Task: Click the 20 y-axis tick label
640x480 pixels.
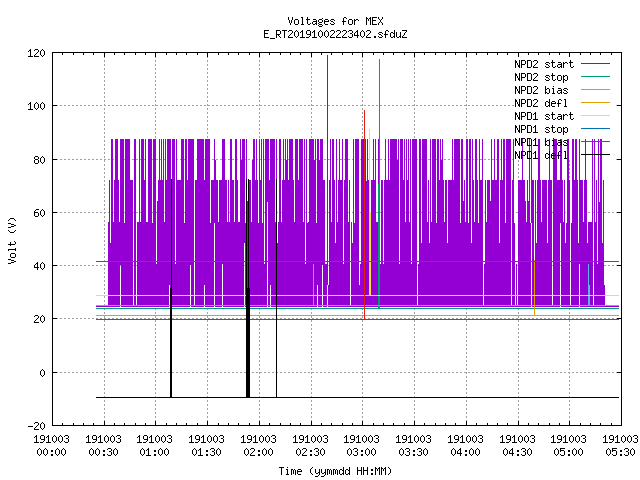Action: [x=40, y=320]
